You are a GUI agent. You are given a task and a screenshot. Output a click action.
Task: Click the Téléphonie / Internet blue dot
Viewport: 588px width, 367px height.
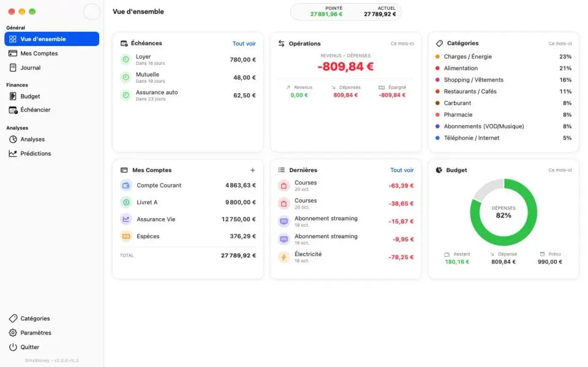[437, 138]
